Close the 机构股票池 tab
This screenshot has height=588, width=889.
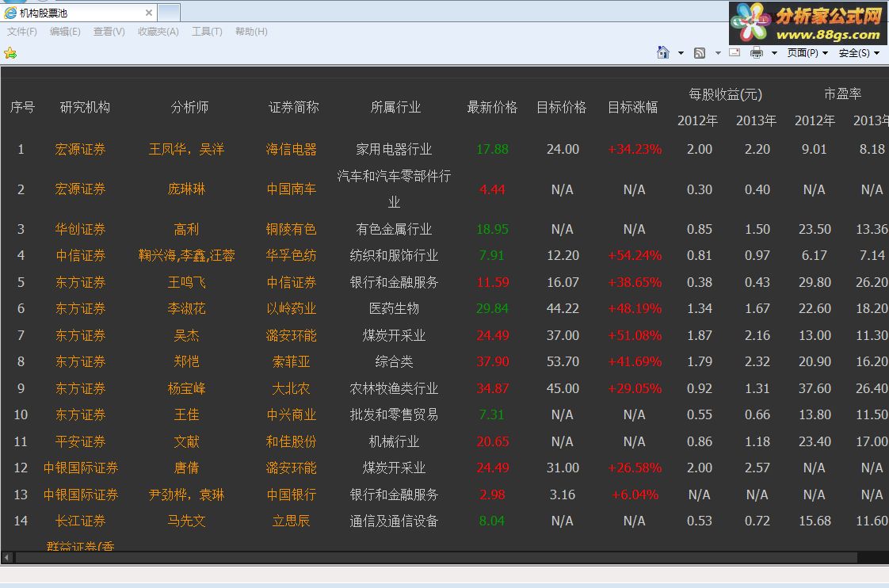click(148, 13)
